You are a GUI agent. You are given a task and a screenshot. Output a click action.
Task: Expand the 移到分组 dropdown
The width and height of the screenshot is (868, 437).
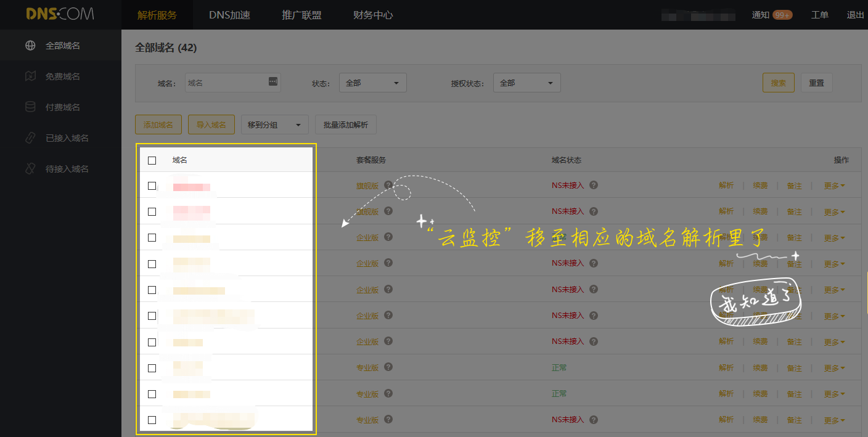tap(274, 125)
